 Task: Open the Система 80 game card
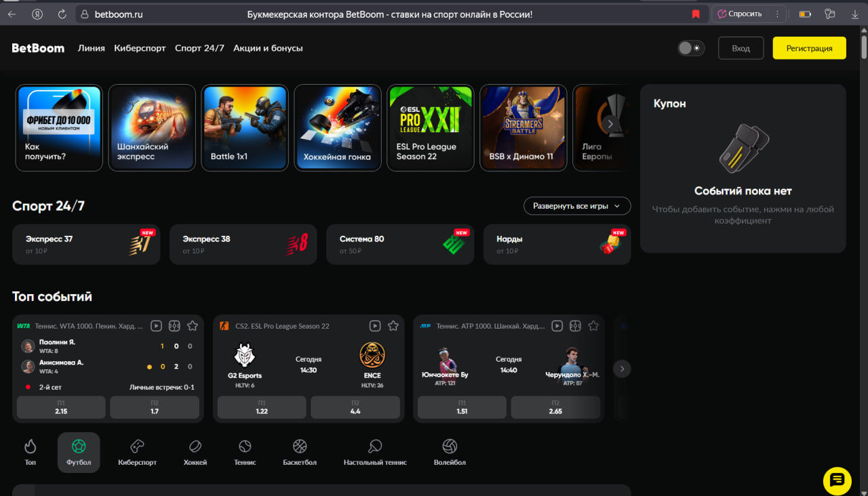400,245
